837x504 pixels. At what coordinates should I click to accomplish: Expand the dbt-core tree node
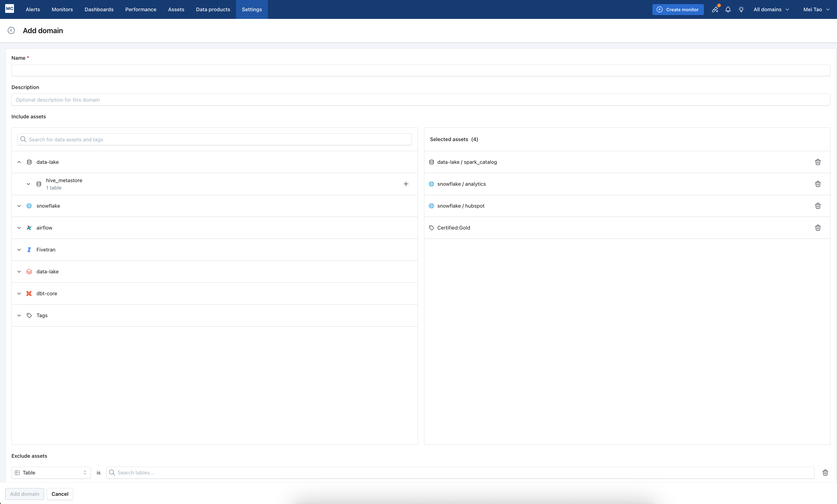pos(19,293)
